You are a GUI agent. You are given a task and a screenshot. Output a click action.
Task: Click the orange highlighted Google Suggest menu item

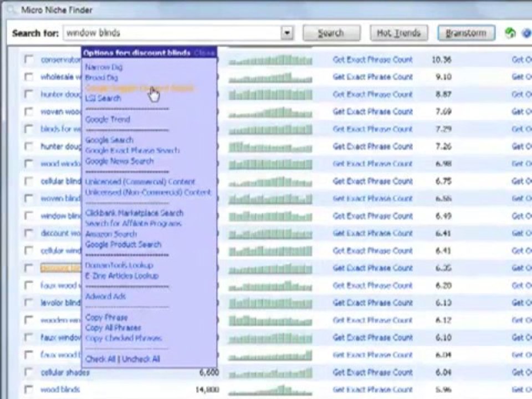(139, 88)
